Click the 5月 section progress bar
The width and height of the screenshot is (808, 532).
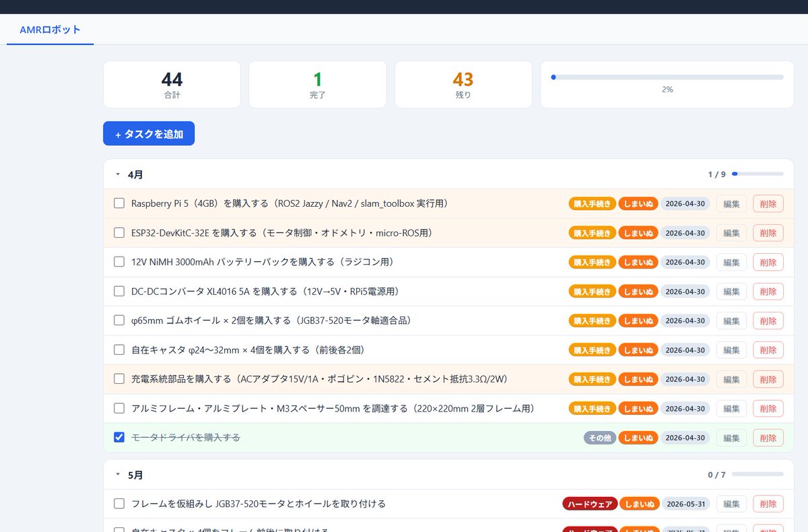tap(757, 475)
